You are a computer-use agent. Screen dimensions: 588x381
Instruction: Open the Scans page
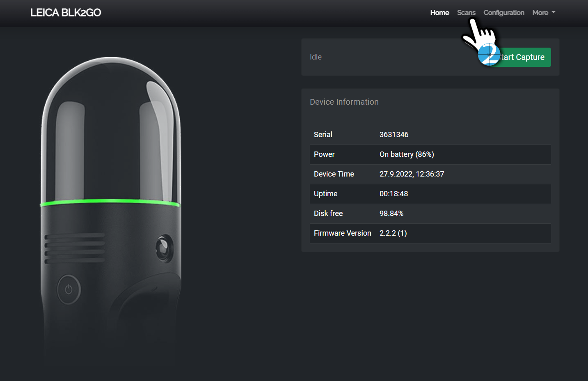point(466,13)
